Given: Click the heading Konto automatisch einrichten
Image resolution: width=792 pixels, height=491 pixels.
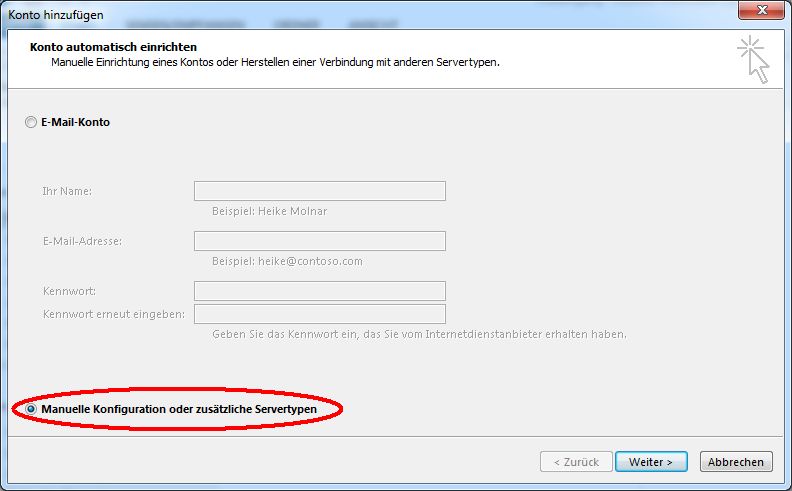Looking at the screenshot, I should click(x=113, y=47).
